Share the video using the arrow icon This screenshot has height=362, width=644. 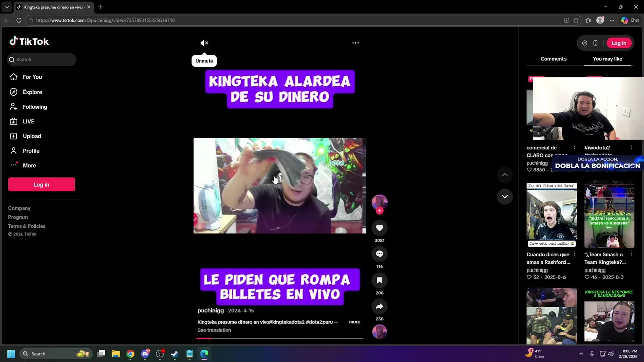coord(379,306)
